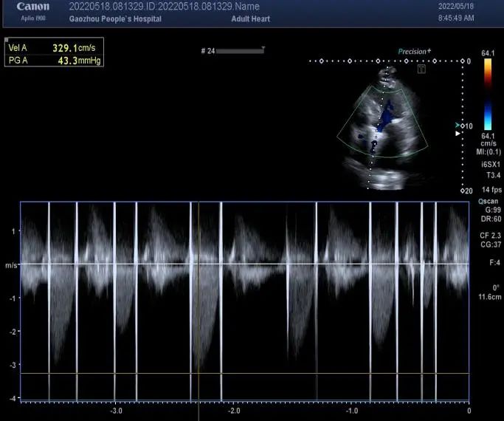Select the PG A measurement row
This screenshot has width=504, height=421.
(53, 60)
